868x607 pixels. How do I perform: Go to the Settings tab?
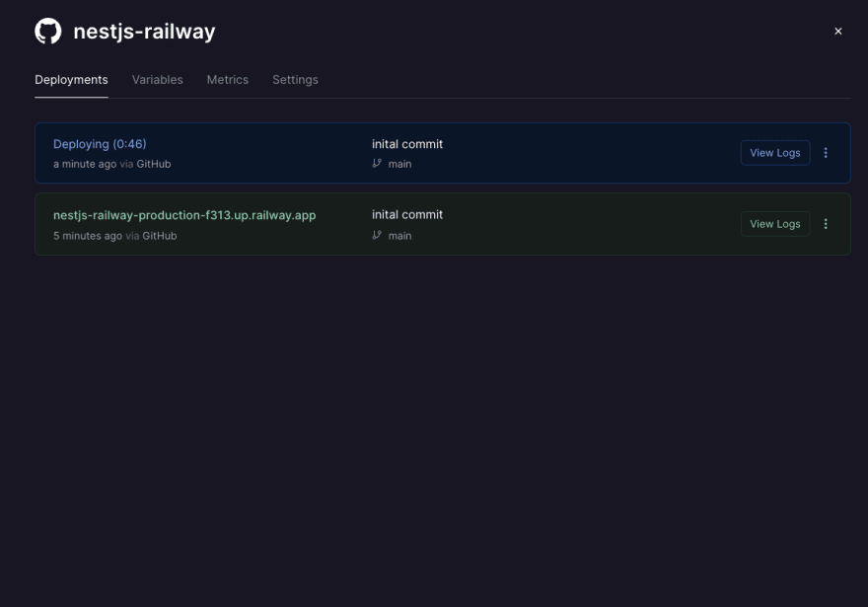pos(295,80)
